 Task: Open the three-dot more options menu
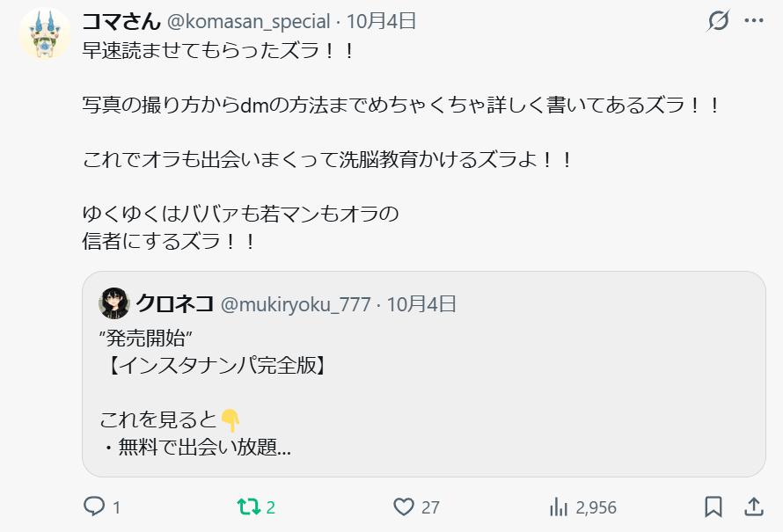(x=754, y=21)
